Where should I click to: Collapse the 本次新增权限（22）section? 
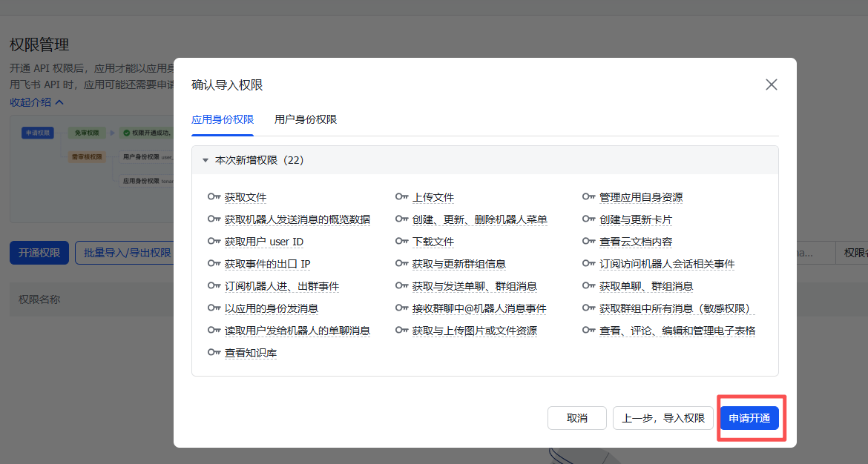point(206,159)
